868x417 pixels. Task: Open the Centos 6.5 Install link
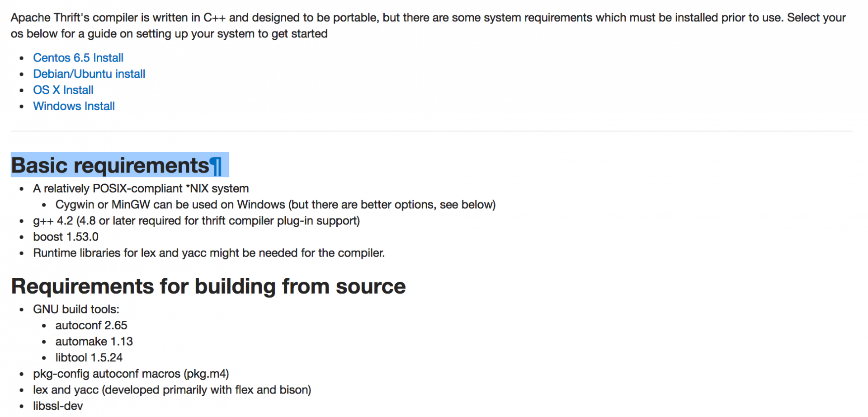tap(78, 58)
